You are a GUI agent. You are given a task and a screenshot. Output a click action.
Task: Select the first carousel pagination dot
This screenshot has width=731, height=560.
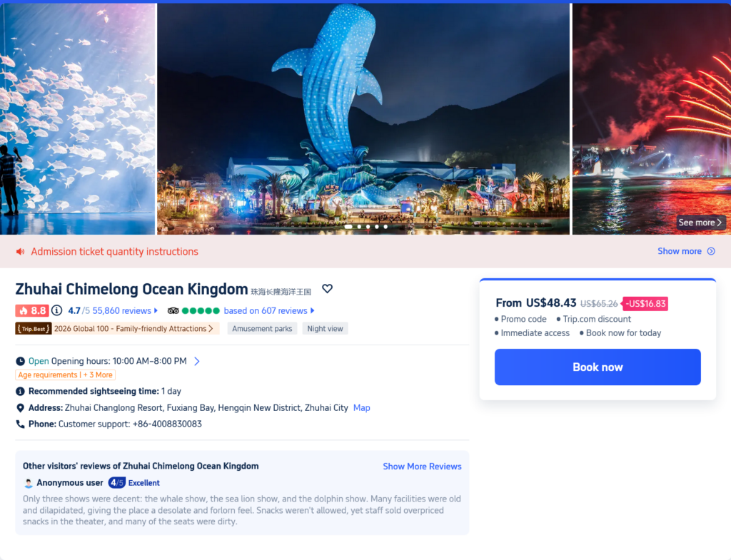coord(348,226)
